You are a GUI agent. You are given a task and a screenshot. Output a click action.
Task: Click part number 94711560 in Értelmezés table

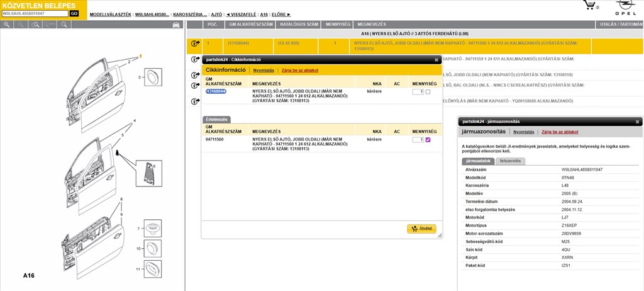click(214, 140)
